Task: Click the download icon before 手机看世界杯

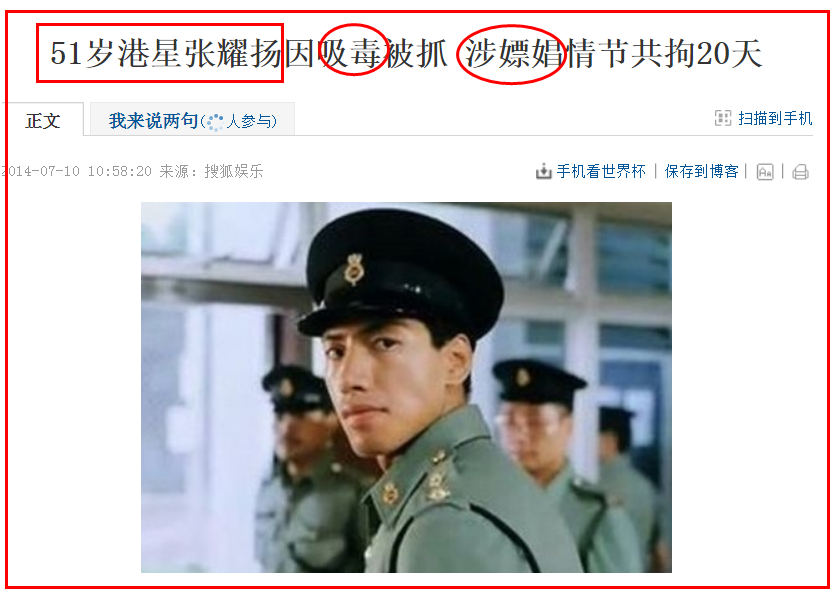Action: tap(543, 172)
